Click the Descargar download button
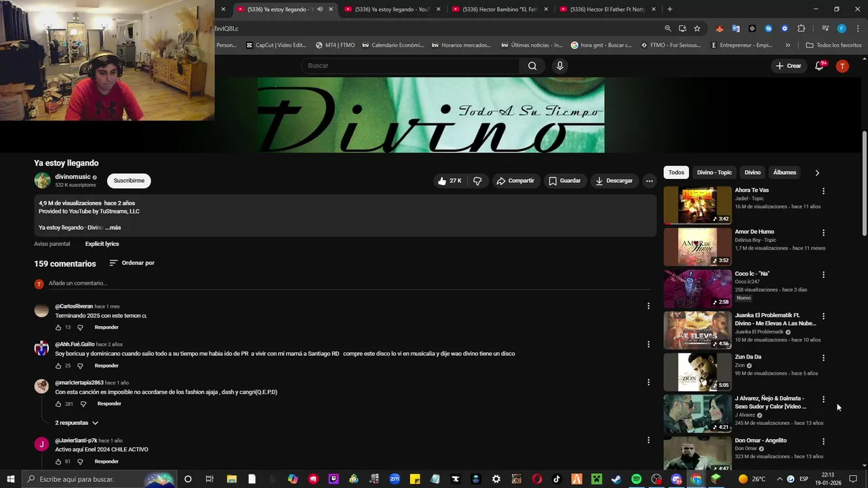 (x=614, y=181)
